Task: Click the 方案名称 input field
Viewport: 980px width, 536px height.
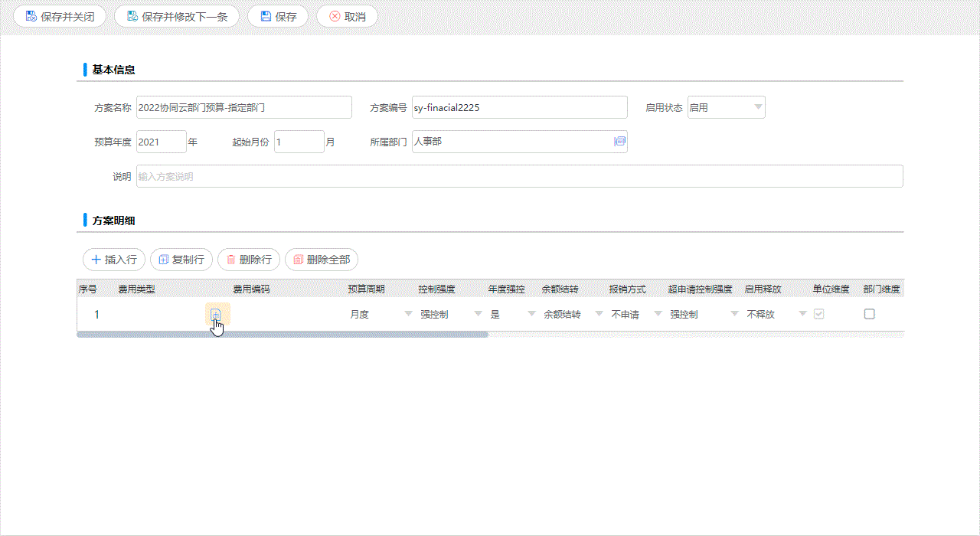Action: pos(244,107)
